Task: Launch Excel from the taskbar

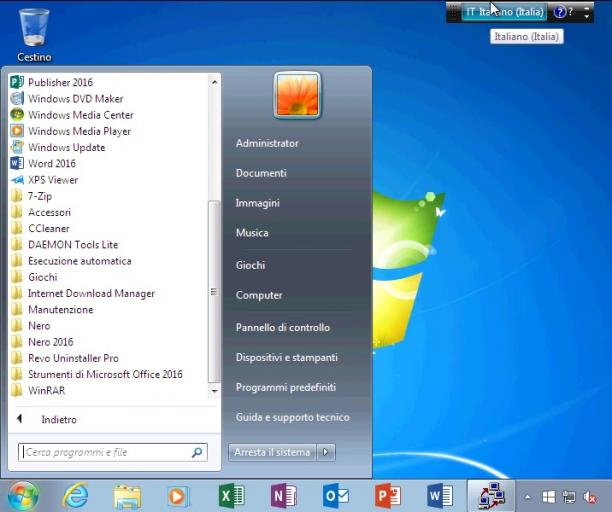Action: 231,496
